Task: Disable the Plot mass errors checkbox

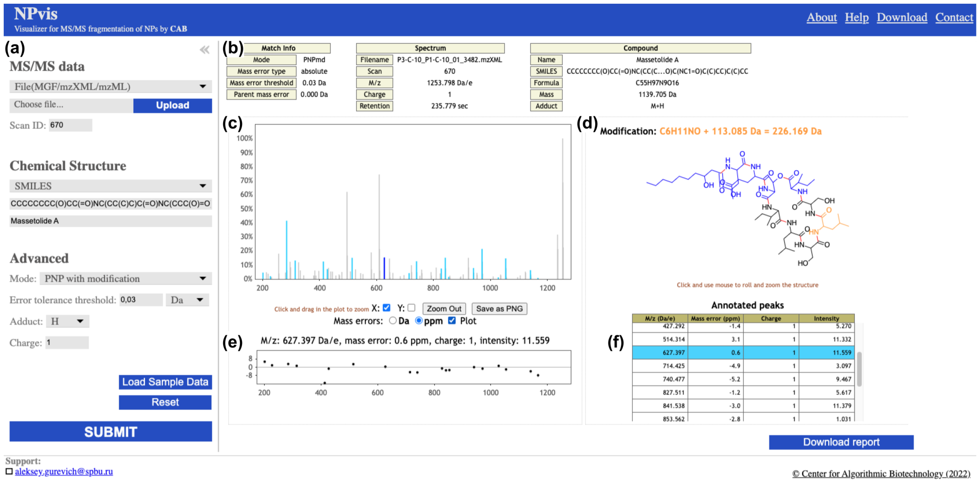Action: 452,321
